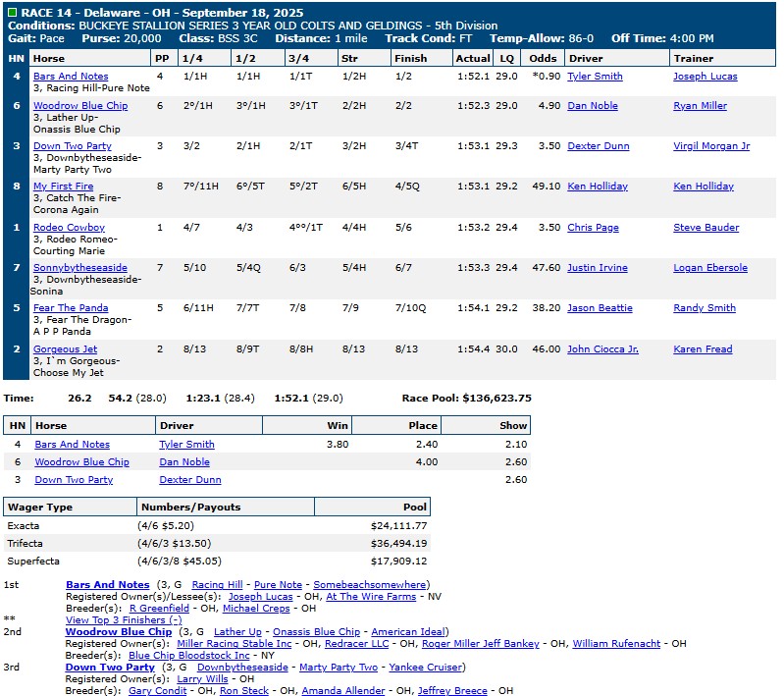Open Bars And Notes horse link in results
784x696 pixels.
pyautogui.click(x=71, y=77)
